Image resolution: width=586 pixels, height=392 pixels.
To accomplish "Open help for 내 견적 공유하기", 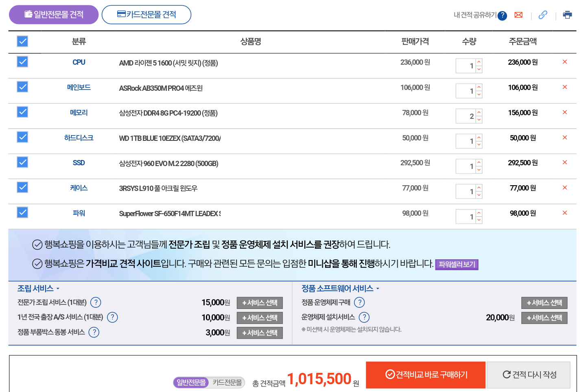I will [503, 15].
